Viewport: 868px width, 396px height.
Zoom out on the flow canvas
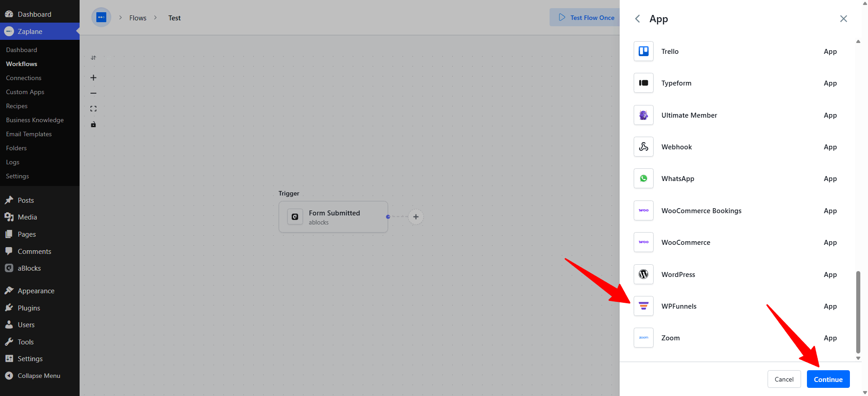pyautogui.click(x=93, y=93)
